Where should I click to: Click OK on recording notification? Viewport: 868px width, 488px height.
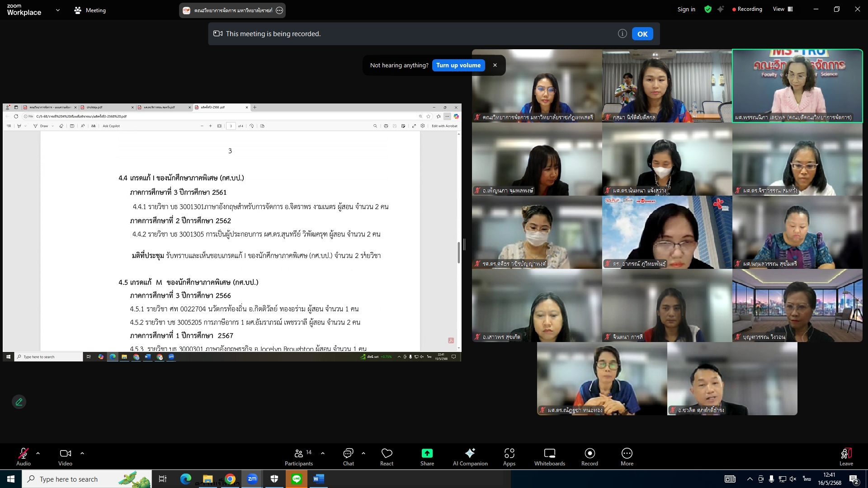[642, 34]
